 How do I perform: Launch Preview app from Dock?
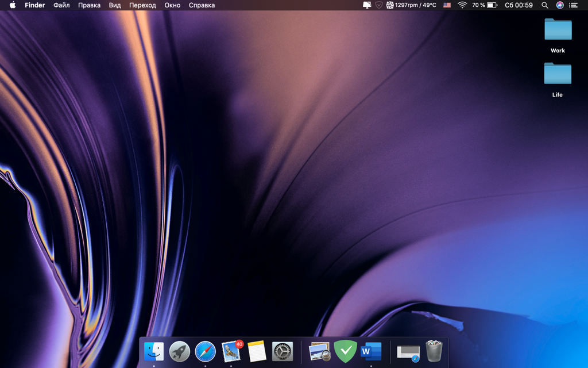(x=319, y=351)
